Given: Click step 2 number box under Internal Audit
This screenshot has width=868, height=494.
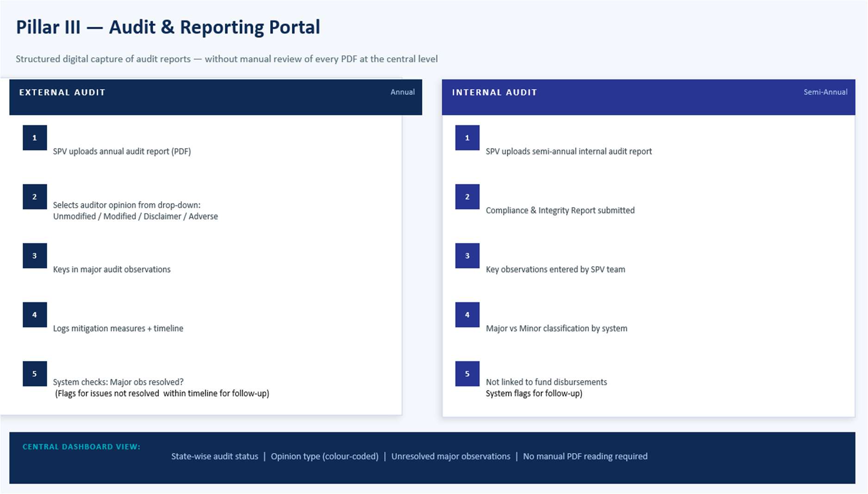Looking at the screenshot, I should (x=467, y=197).
